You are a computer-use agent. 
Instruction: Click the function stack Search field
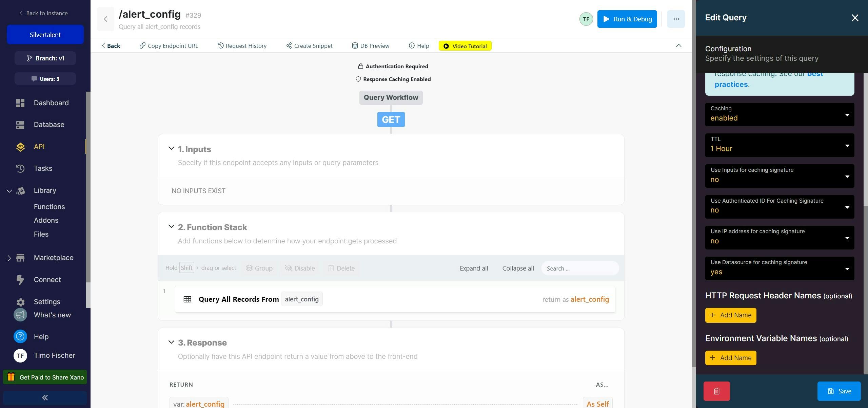[580, 268]
